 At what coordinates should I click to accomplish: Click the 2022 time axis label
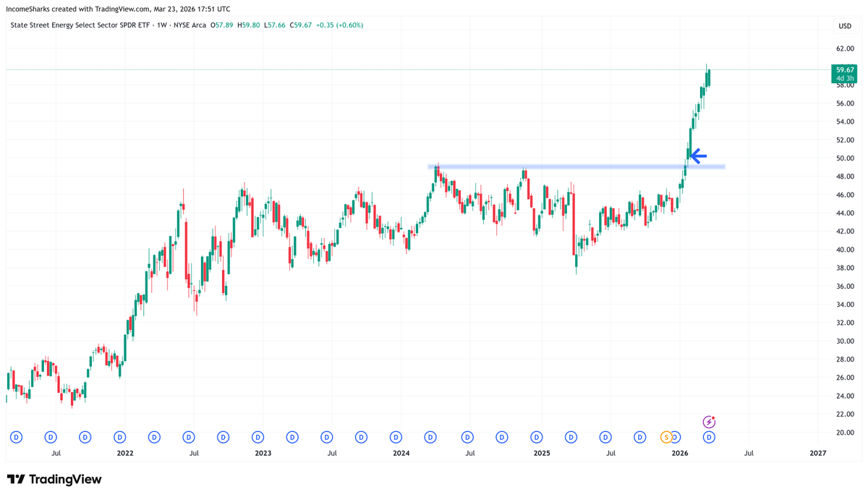coord(125,454)
